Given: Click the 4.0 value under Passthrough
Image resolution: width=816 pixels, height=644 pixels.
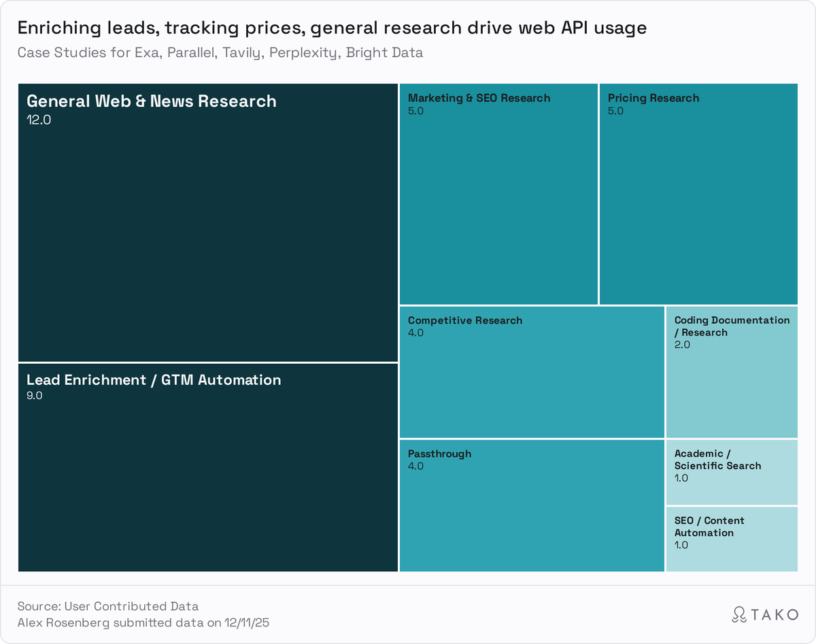Looking at the screenshot, I should click(415, 467).
